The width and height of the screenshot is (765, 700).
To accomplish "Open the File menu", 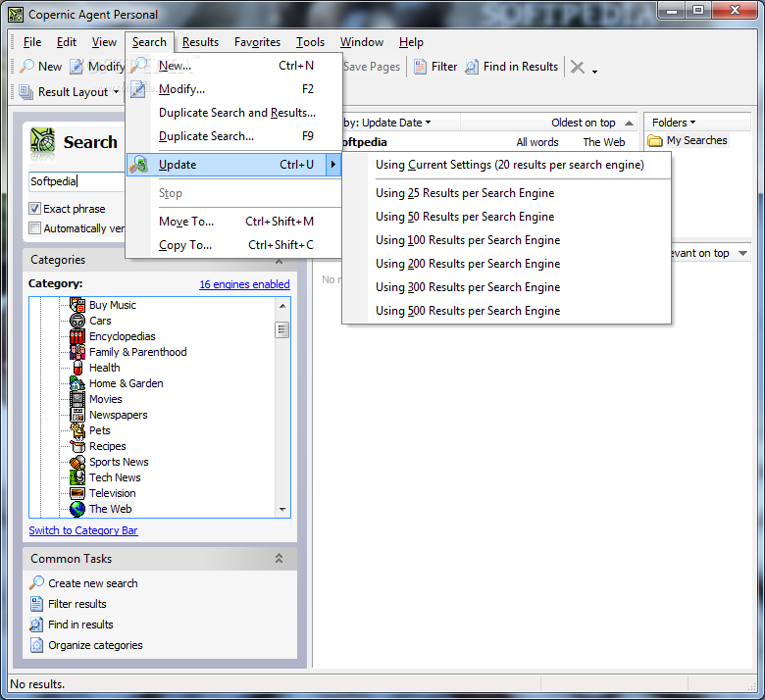I will pos(32,42).
